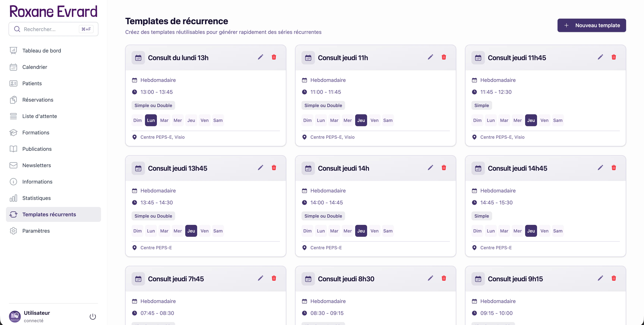Delete the Consult jeudi 11h template

click(443, 57)
